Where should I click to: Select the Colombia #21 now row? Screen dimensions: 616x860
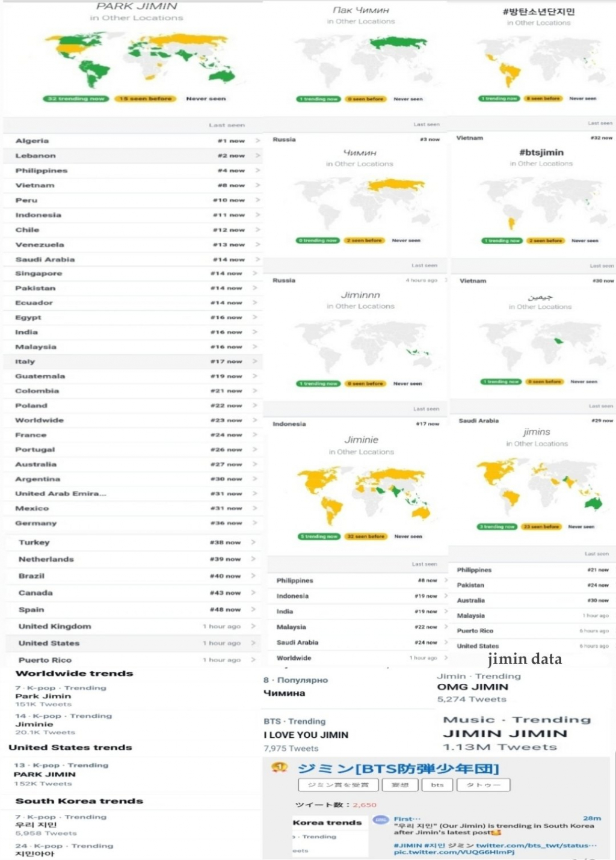pyautogui.click(x=132, y=391)
